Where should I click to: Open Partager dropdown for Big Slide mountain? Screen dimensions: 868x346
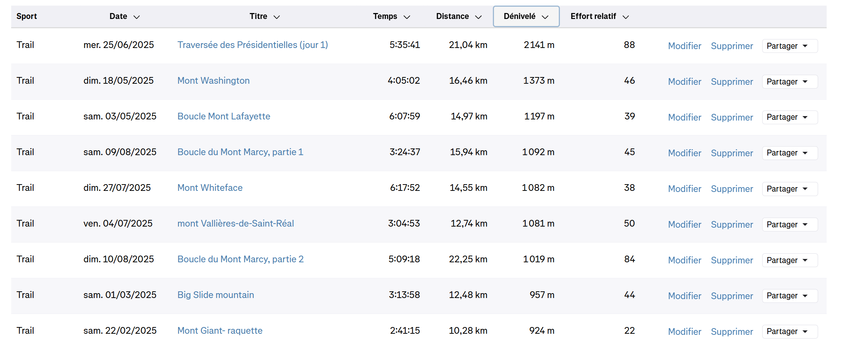coord(789,296)
